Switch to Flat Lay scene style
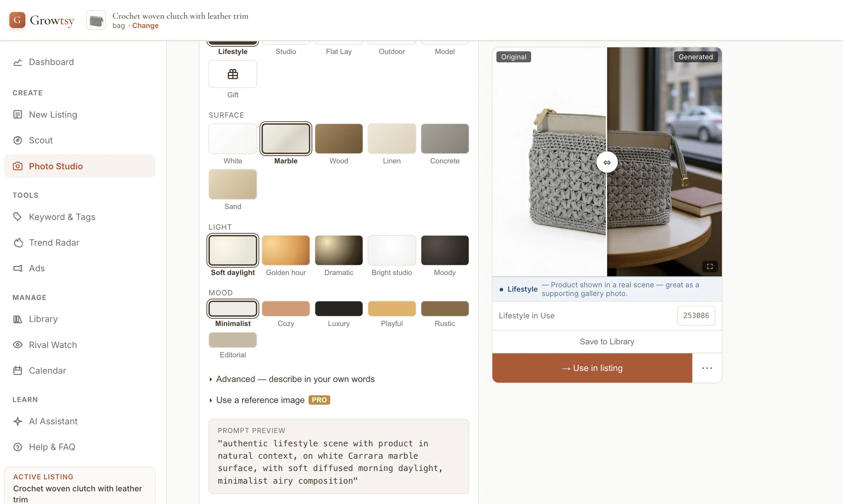 [339, 52]
